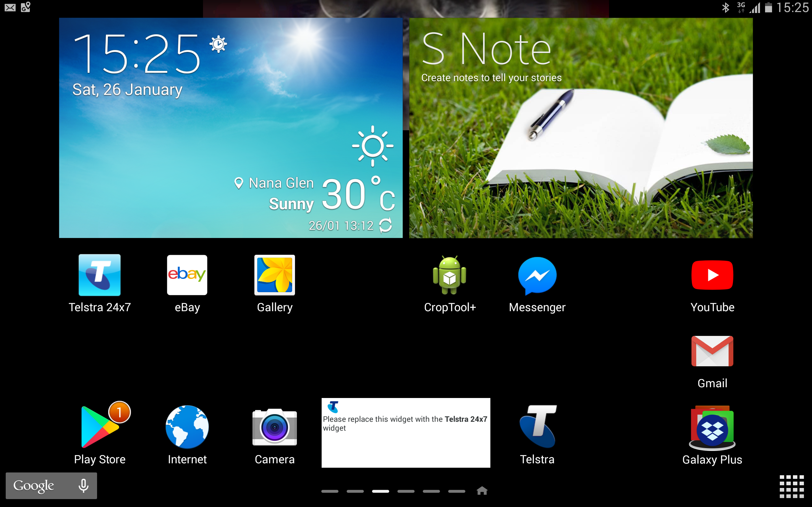Open the Camera app
Image resolution: width=812 pixels, height=507 pixels.
pos(274,427)
